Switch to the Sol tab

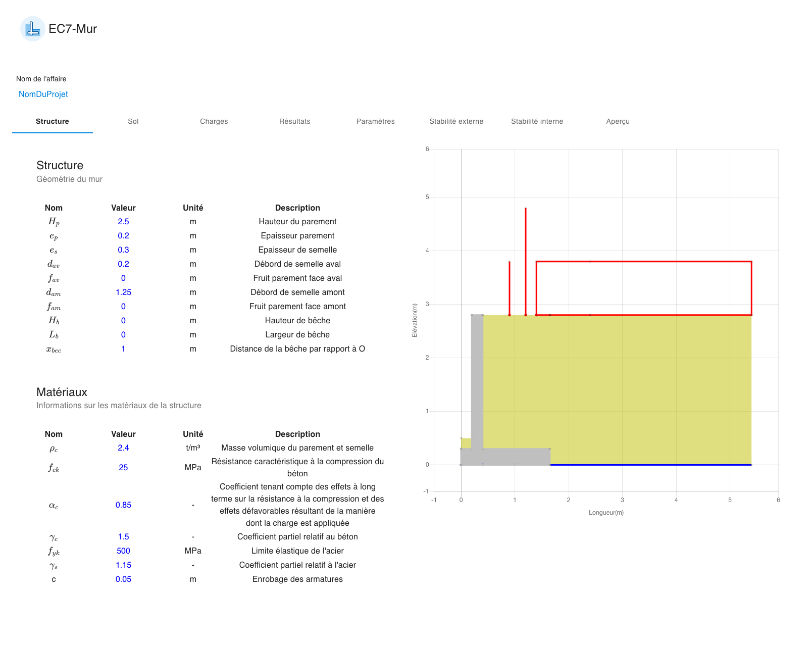(133, 121)
